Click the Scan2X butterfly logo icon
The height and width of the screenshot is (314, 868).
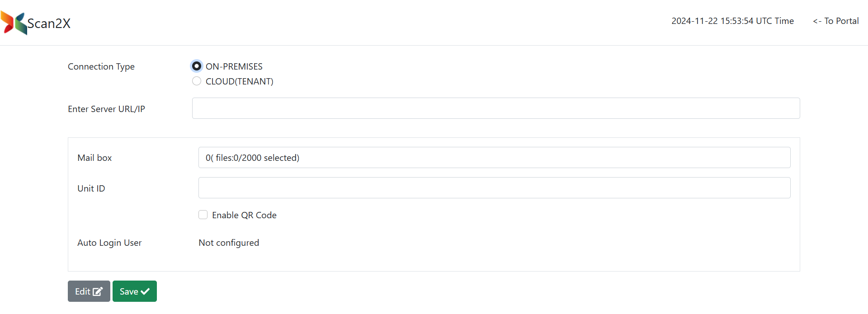(x=14, y=23)
